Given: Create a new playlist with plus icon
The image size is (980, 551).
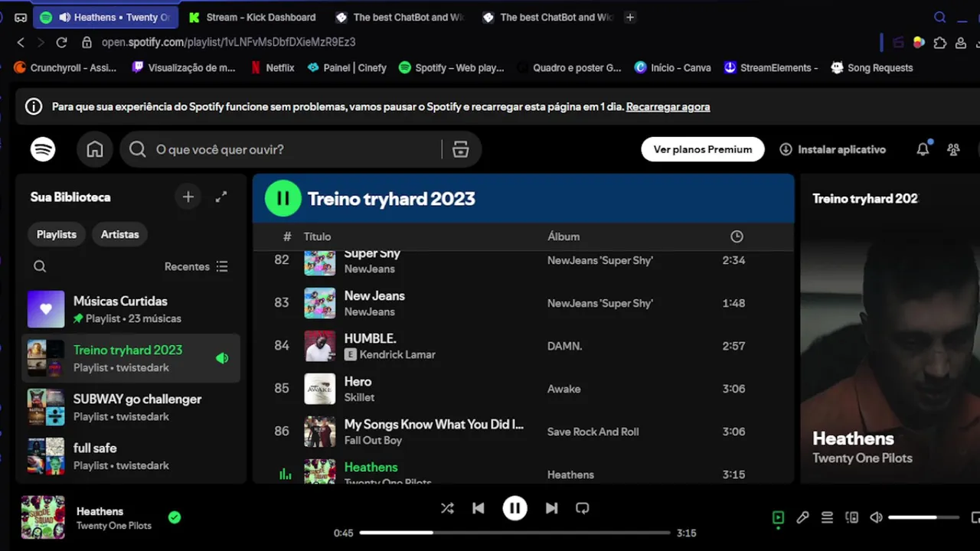Looking at the screenshot, I should point(188,197).
